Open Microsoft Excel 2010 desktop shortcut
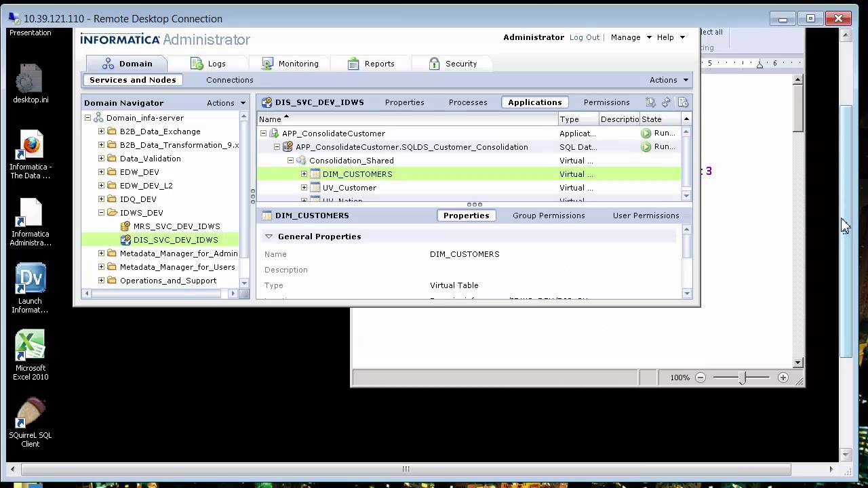 pos(31,356)
